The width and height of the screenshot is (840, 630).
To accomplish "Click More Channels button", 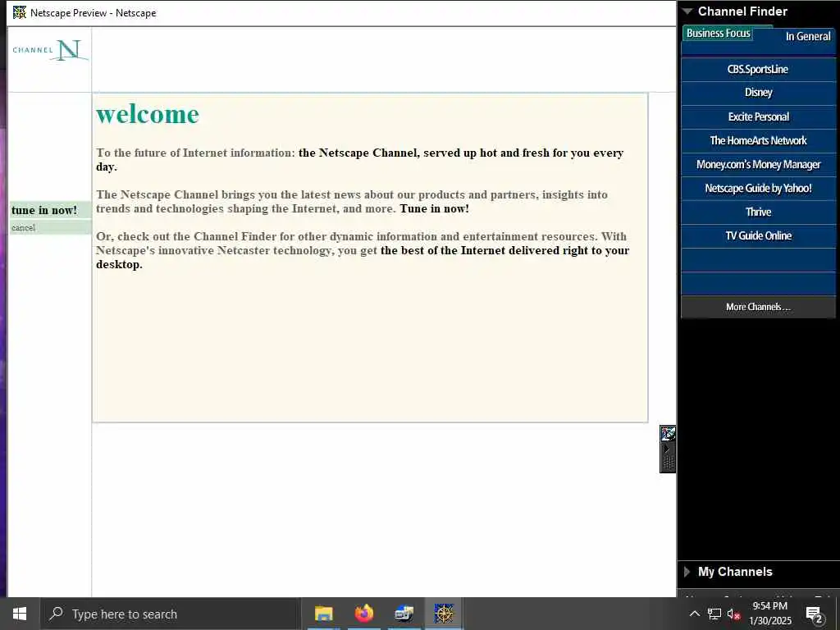I will [x=758, y=307].
